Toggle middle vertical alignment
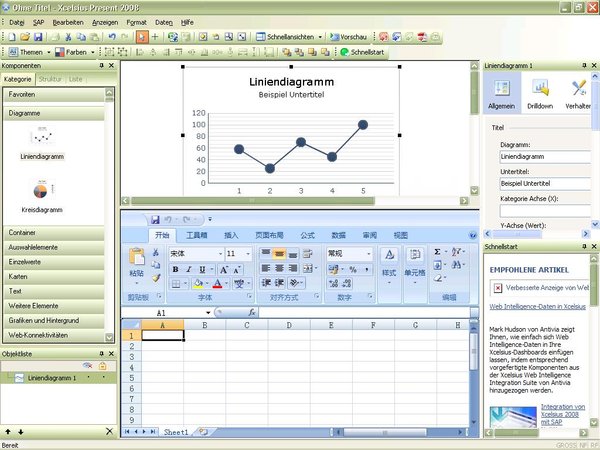 (x=280, y=253)
